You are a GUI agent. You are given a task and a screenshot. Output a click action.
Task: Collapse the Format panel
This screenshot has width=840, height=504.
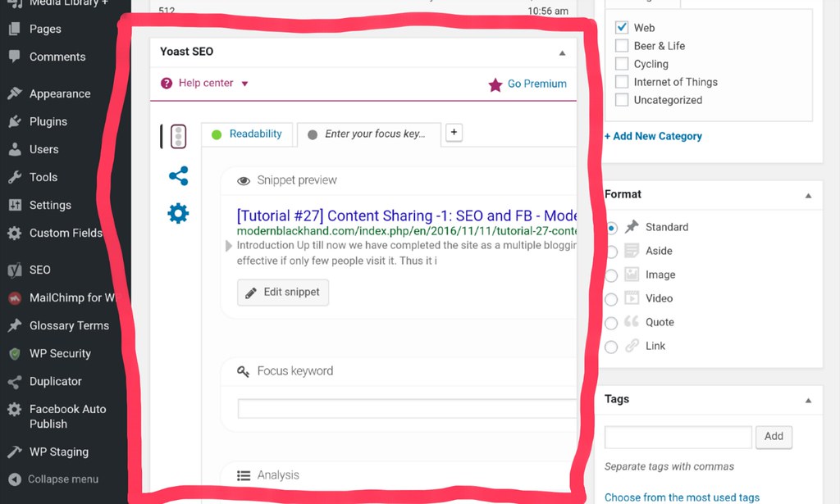pos(808,196)
